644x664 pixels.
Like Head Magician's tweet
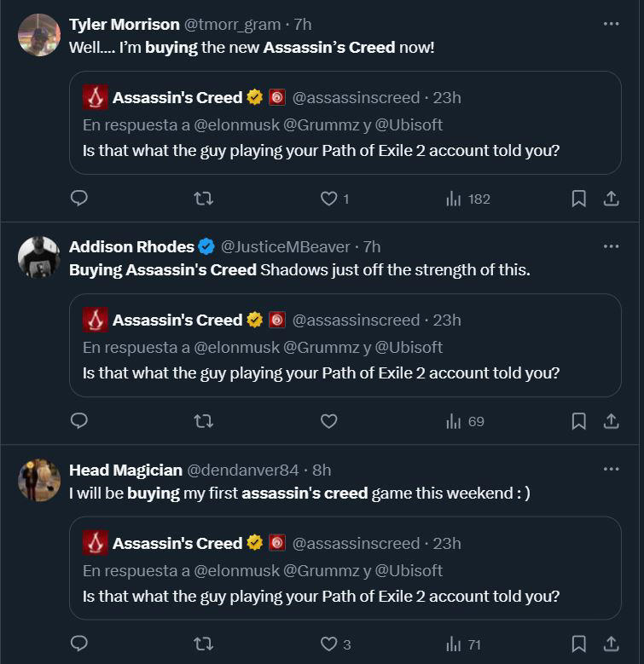pos(328,644)
